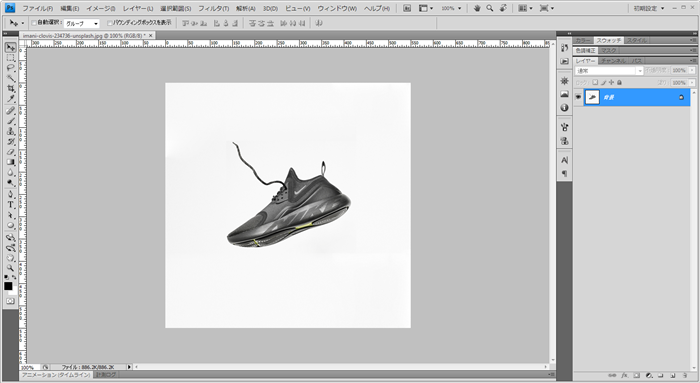The width and height of the screenshot is (700, 383).
Task: Open the ファイル(F) menu
Action: tap(38, 8)
